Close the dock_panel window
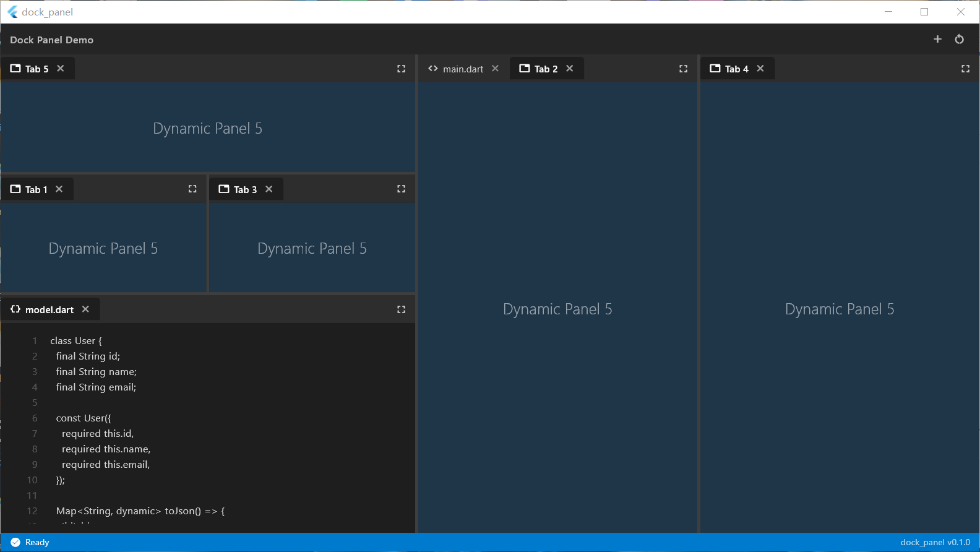The height and width of the screenshot is (552, 980). [x=961, y=12]
